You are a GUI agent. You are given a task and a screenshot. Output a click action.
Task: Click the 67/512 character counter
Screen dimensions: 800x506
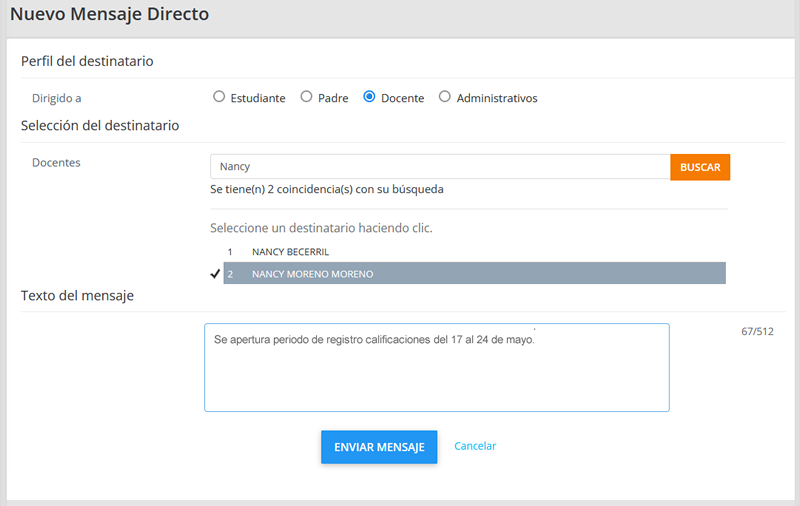click(x=756, y=331)
